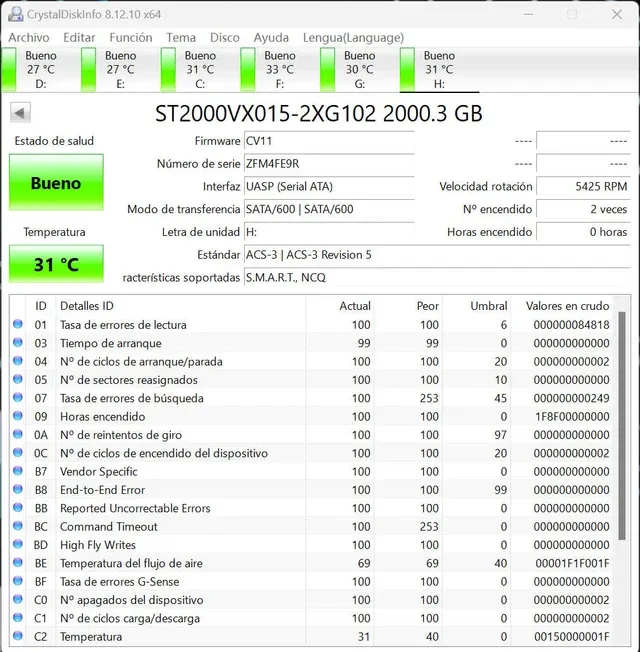Select disk C: in the drive bar
The height and width of the screenshot is (652, 640).
tap(200, 70)
